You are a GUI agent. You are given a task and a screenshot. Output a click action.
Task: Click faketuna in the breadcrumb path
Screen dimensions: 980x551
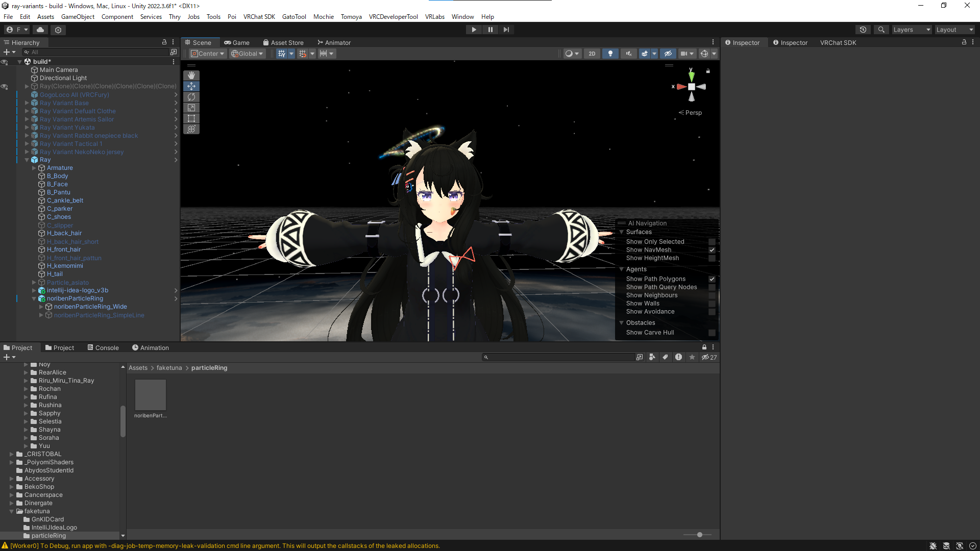(x=169, y=368)
